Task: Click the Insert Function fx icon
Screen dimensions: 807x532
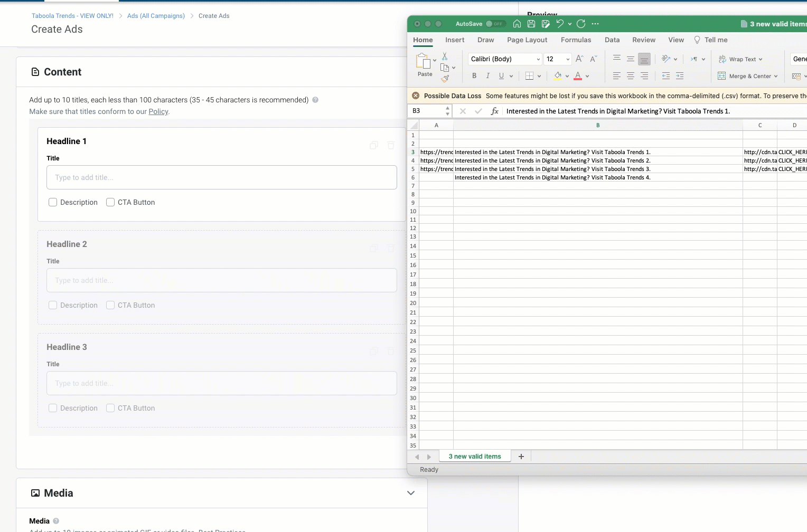Action: point(495,111)
